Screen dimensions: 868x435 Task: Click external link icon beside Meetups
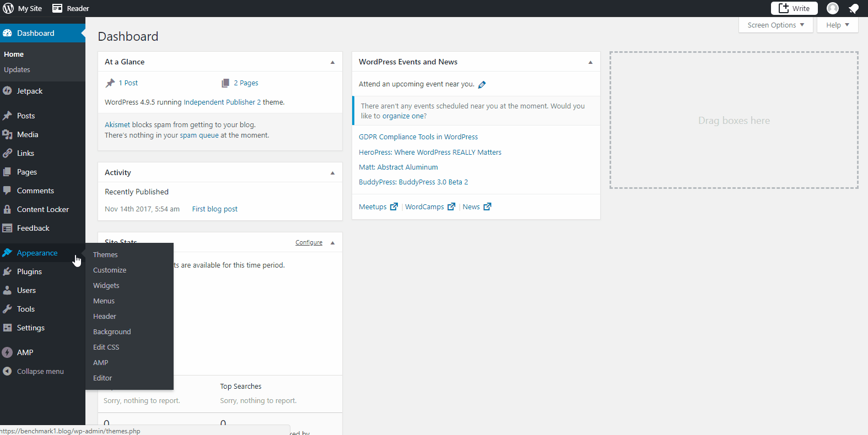[394, 206]
